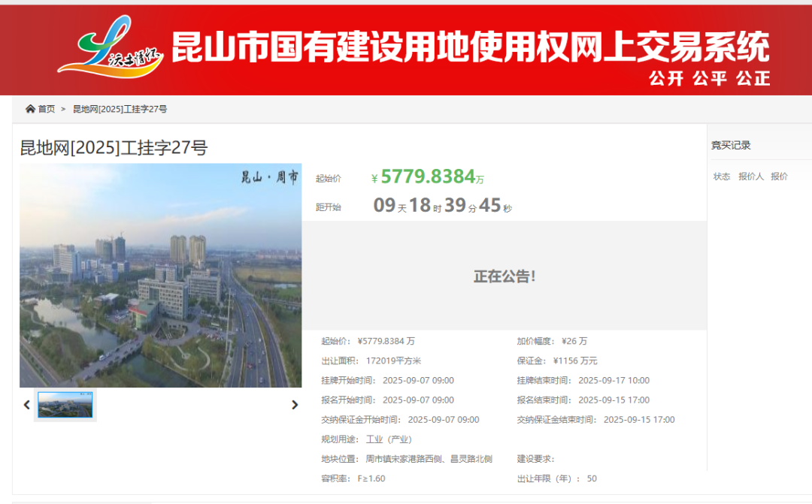Show the previous image with the left arrow
Image resolution: width=812 pixels, height=504 pixels.
coord(27,405)
